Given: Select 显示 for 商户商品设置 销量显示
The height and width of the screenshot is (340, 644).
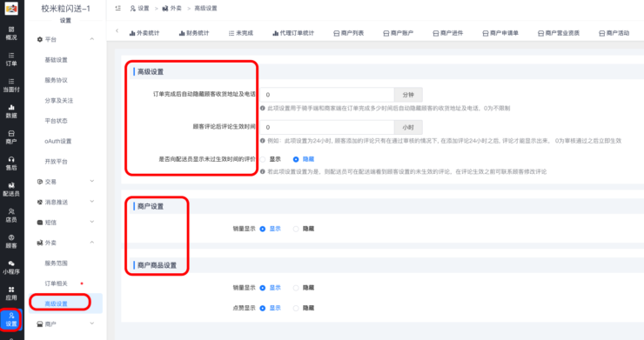Looking at the screenshot, I should click(x=263, y=288).
